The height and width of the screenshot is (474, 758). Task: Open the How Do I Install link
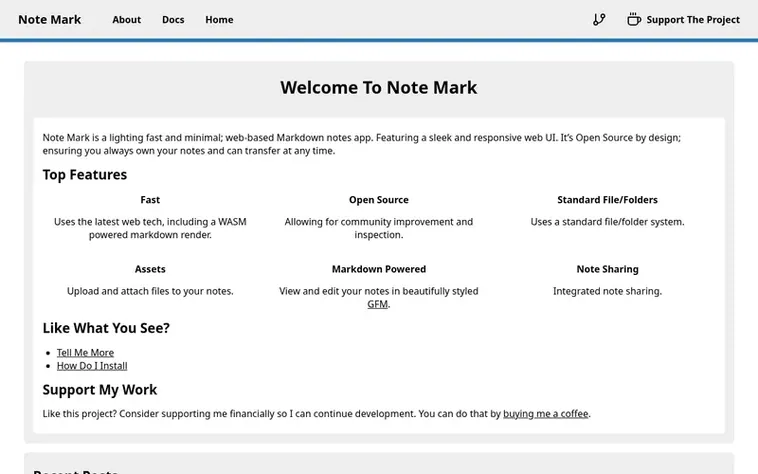pos(92,366)
